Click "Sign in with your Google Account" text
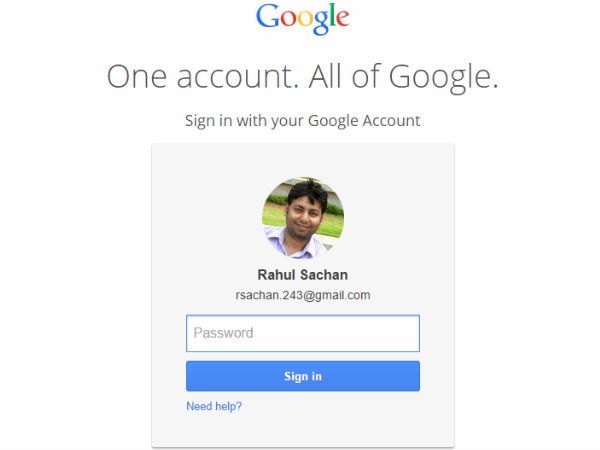Image resolution: width=600 pixels, height=450 pixels. pos(303,121)
